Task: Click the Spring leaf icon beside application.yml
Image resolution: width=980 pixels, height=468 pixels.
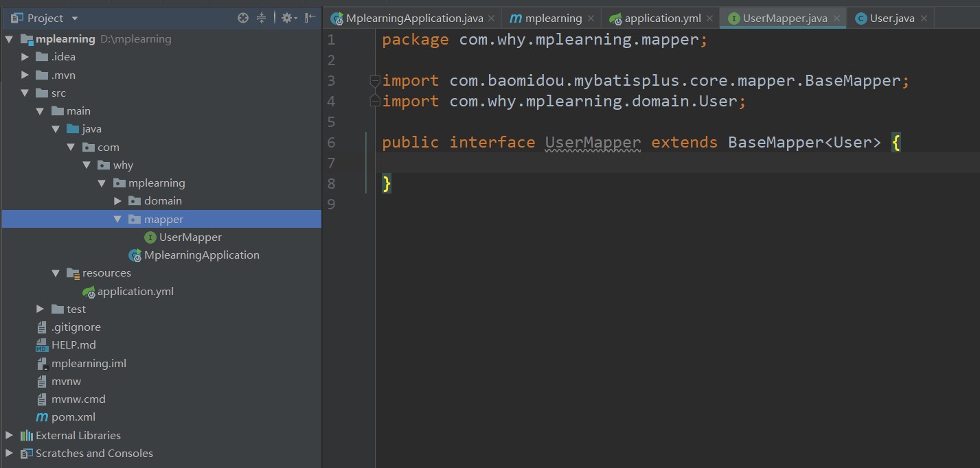Action: pyautogui.click(x=88, y=291)
